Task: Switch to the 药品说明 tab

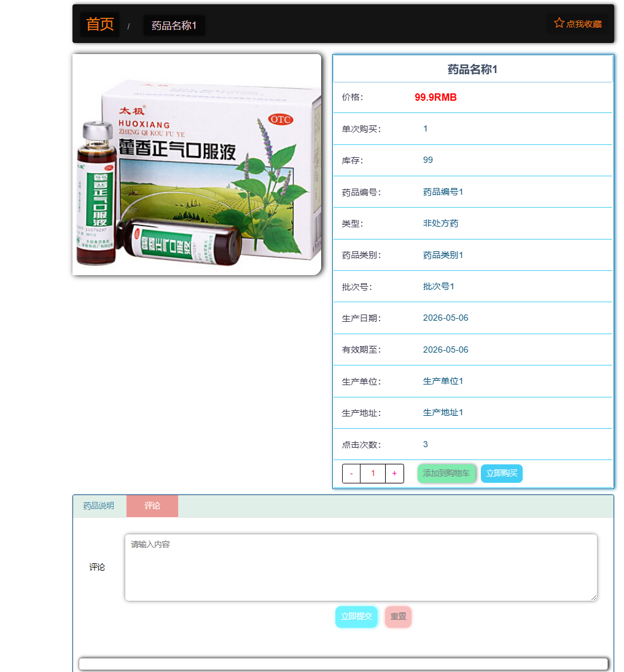Action: click(99, 506)
